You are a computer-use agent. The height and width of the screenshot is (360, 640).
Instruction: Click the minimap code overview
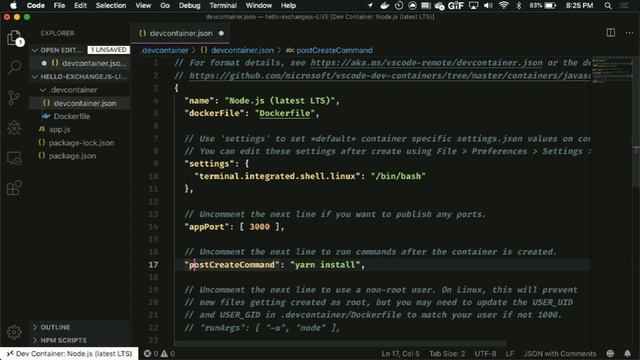pos(611,70)
